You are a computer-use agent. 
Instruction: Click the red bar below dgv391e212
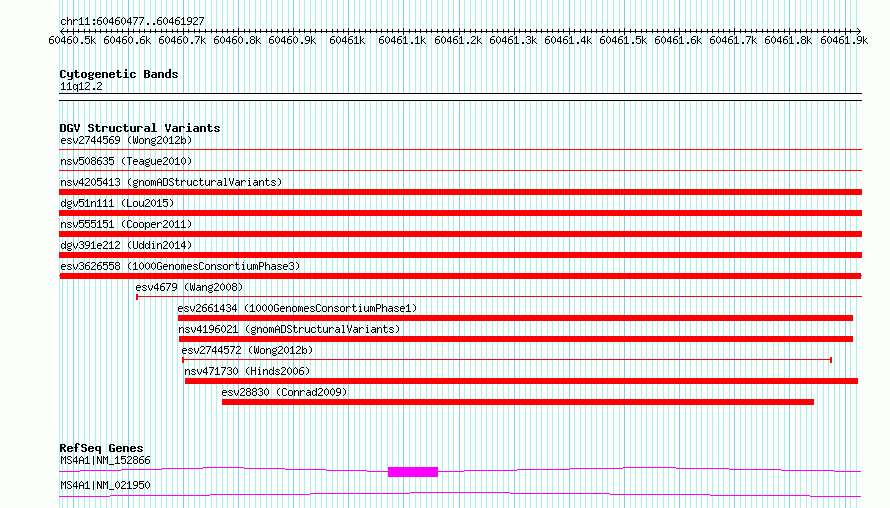(x=460, y=255)
